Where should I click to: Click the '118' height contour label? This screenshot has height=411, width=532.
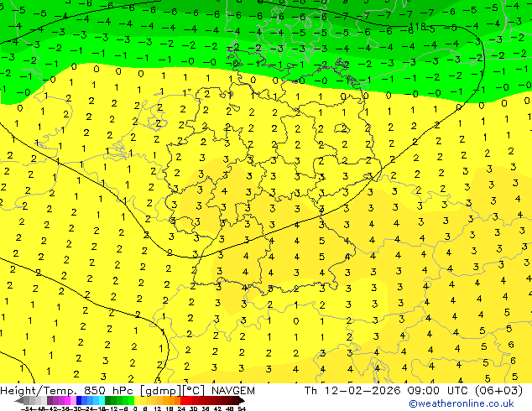click(418, 26)
